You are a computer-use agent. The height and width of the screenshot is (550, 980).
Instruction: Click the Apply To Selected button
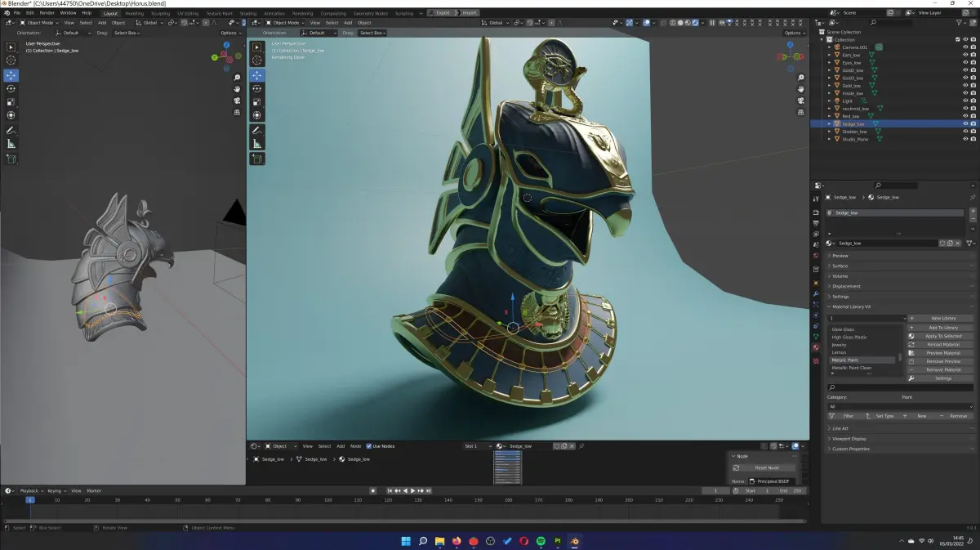coord(942,336)
